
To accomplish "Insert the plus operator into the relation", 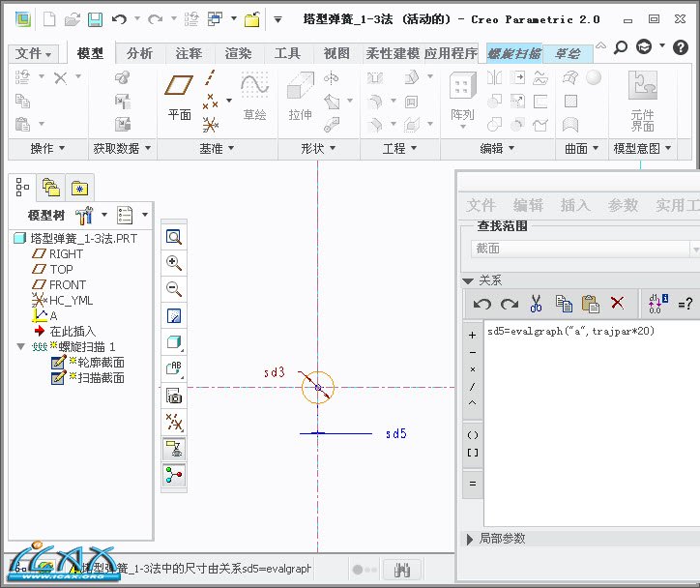I will coord(472,335).
